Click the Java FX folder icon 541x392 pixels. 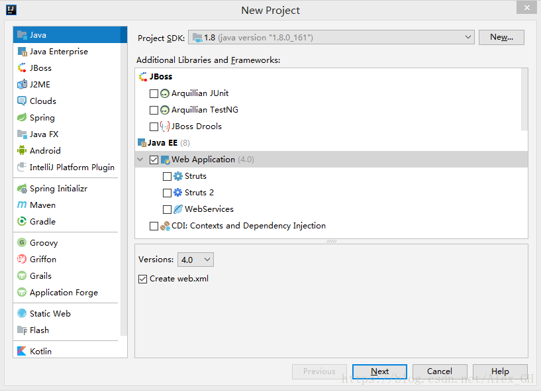click(x=22, y=134)
